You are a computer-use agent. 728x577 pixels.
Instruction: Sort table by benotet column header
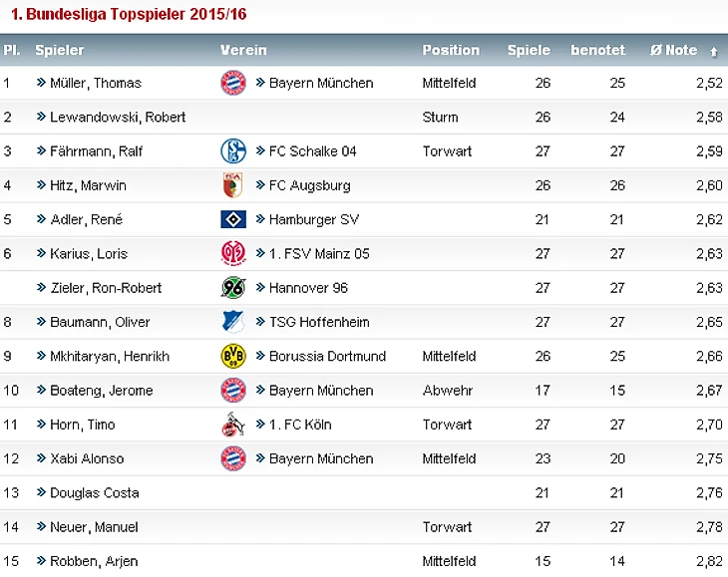[597, 50]
